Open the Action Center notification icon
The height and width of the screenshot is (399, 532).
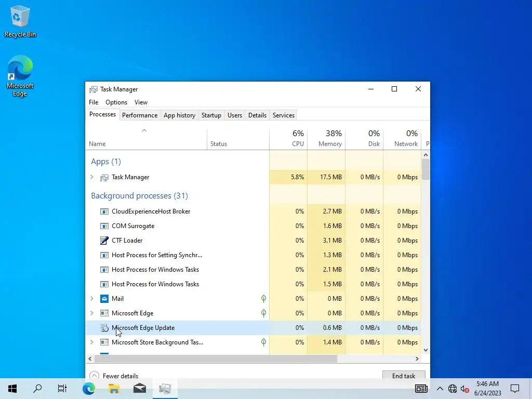pyautogui.click(x=515, y=389)
